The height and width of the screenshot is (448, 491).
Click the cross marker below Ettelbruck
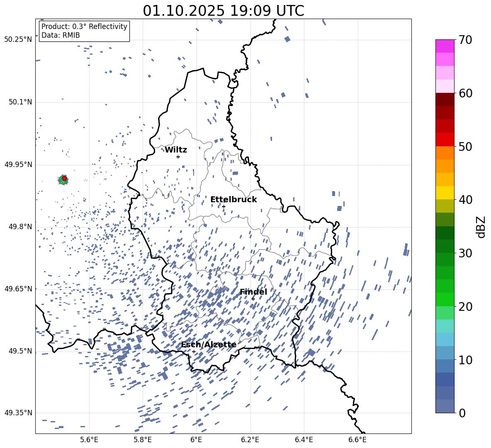224,206
